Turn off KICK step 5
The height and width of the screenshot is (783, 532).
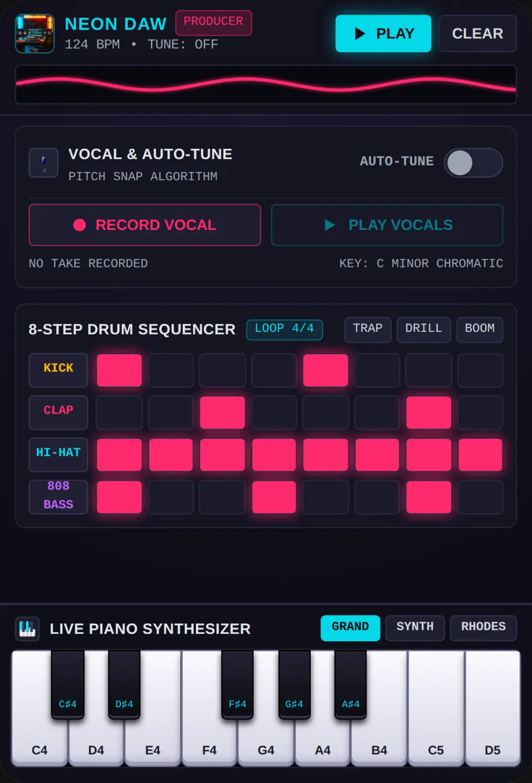[x=326, y=370]
